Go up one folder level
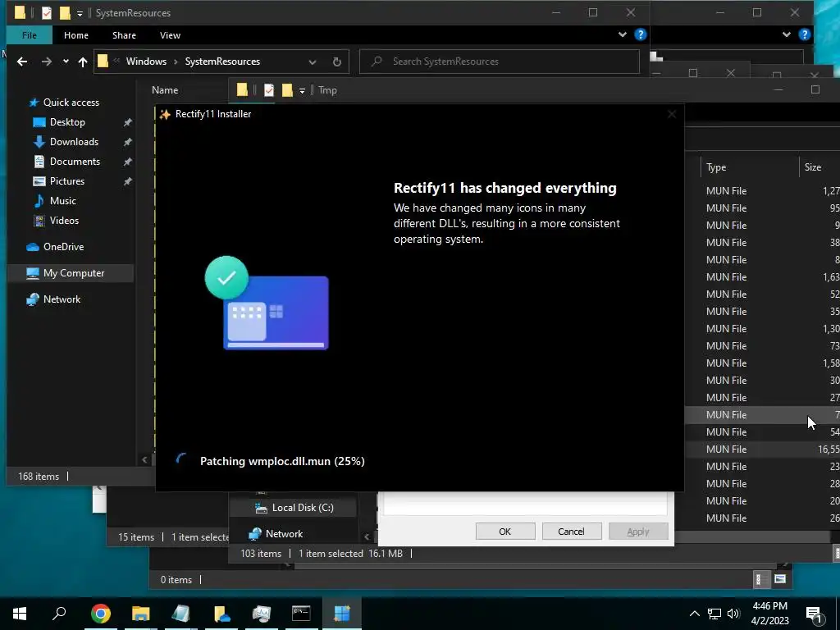This screenshot has height=630, width=840. tap(83, 62)
